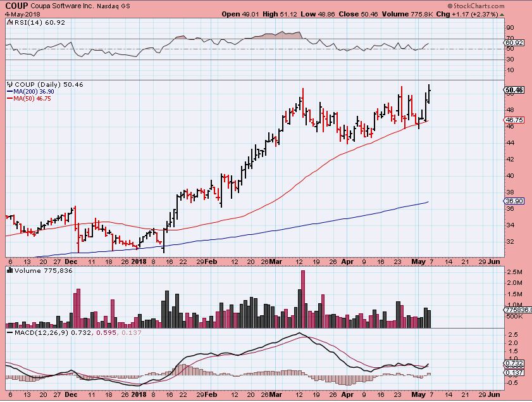The height and width of the screenshot is (402, 532).
Task: Click the Open 49.01 value
Action: tap(240, 15)
